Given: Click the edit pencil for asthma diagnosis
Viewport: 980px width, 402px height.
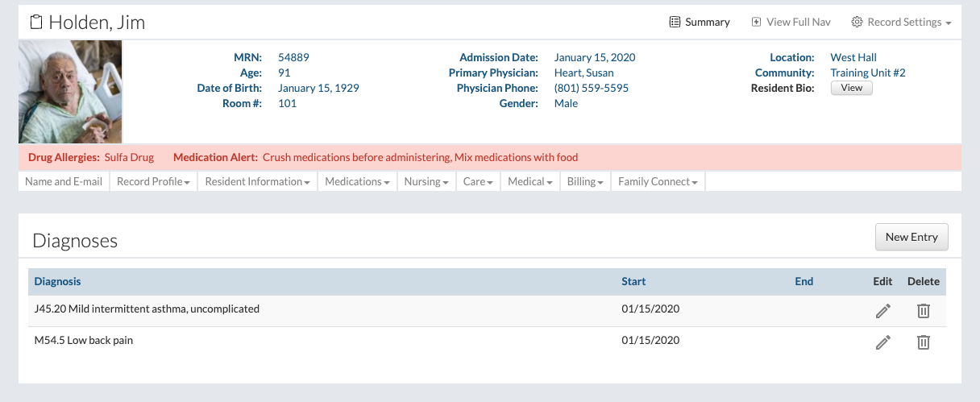Looking at the screenshot, I should click(882, 311).
